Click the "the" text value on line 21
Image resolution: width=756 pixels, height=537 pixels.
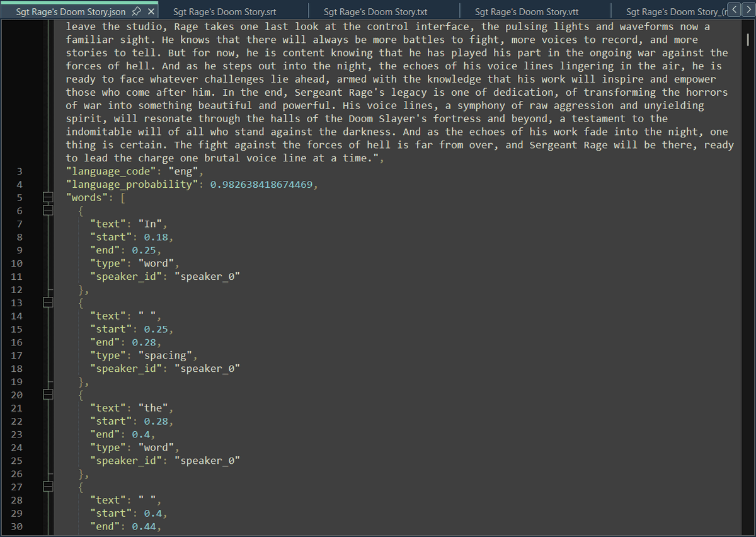[154, 408]
